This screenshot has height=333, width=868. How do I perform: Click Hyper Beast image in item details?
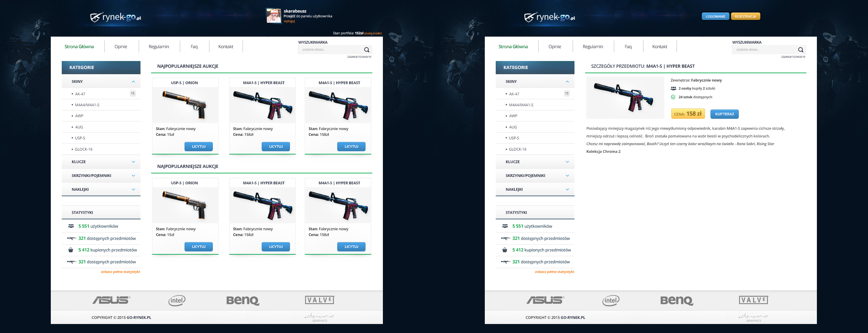(x=625, y=98)
